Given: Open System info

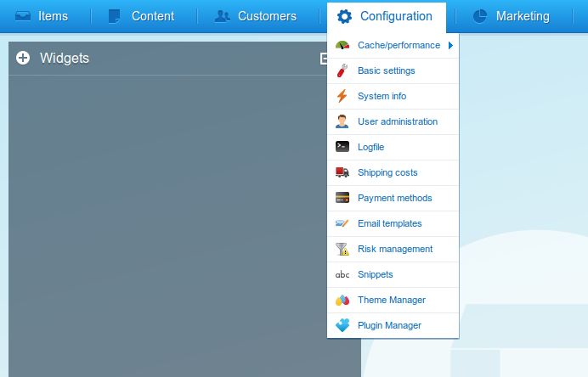Looking at the screenshot, I should coord(393,96).
